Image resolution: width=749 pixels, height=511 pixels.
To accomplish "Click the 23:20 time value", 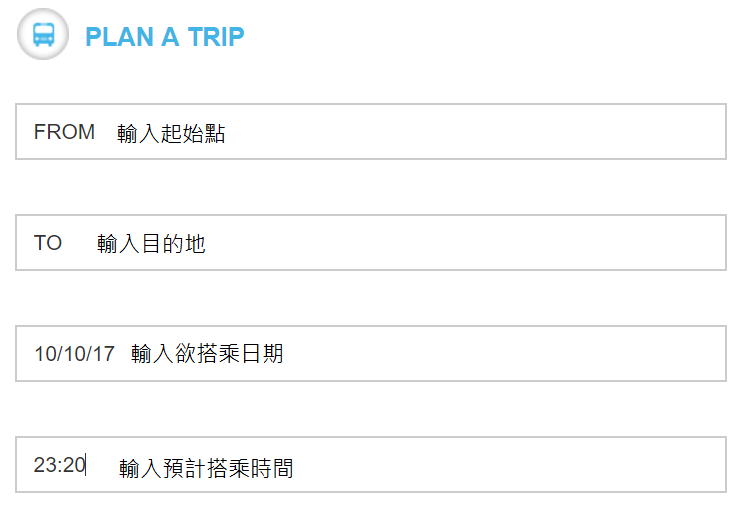I will click(60, 465).
